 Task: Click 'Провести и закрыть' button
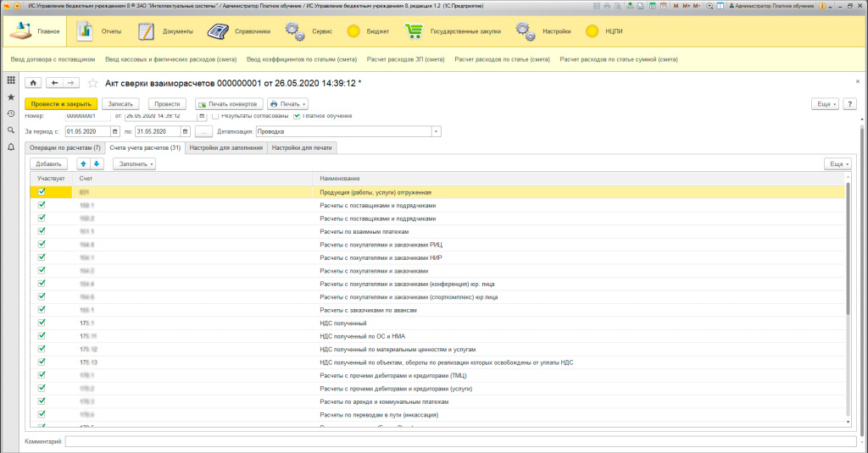point(62,103)
